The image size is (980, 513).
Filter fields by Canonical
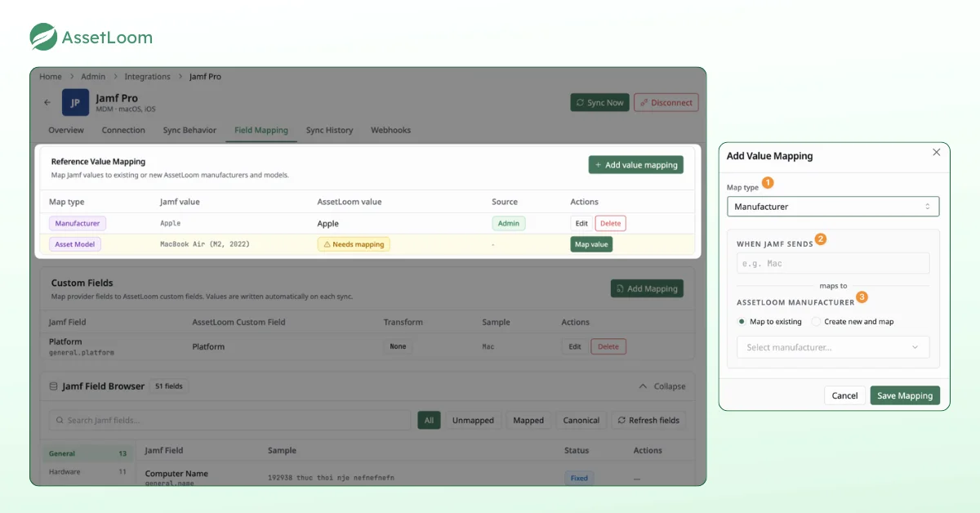pyautogui.click(x=581, y=421)
